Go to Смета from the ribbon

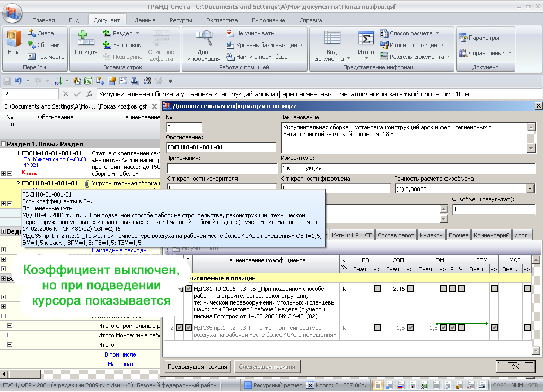point(41,33)
